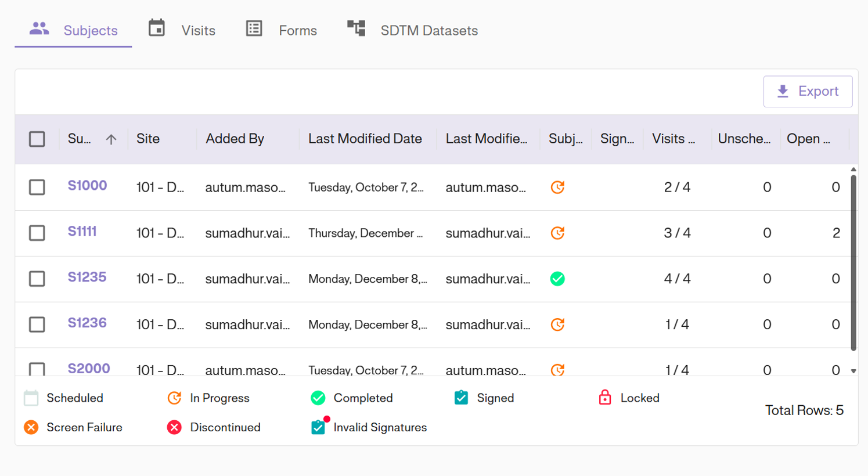Image resolution: width=868 pixels, height=476 pixels.
Task: Click the Export button
Action: pyautogui.click(x=808, y=91)
